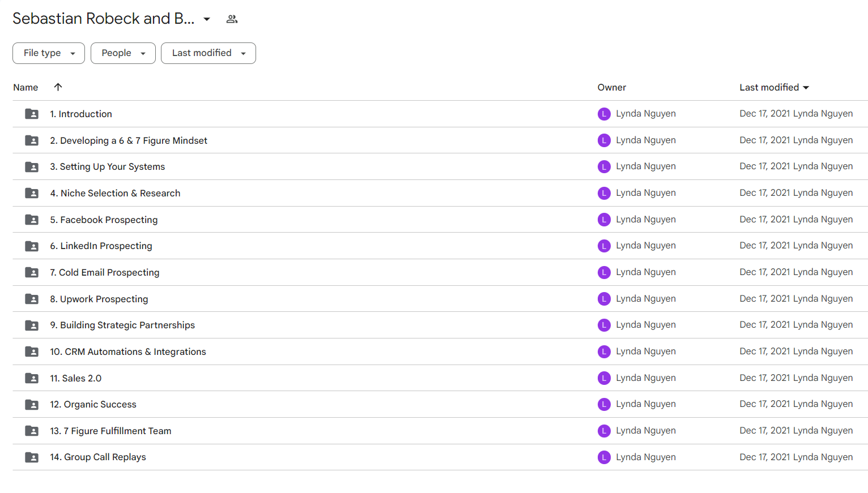Open the File type filter
This screenshot has height=493, width=868.
(x=49, y=53)
